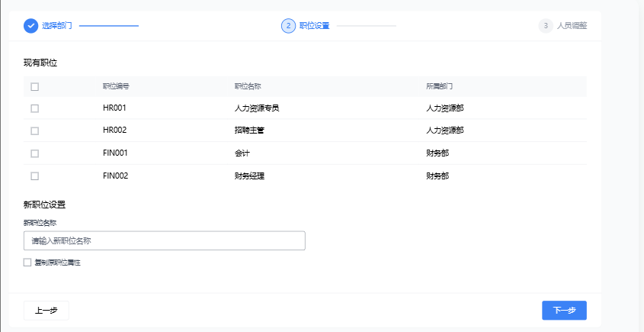Viewport: 644px width, 332px height.
Task: Select the FIN001 row checkbox
Action: 34,153
